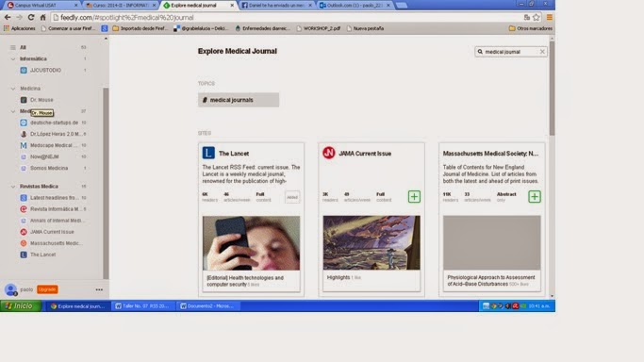Click the main page vertical scrollbar
Image resolution: width=644 pixels, height=362 pixels.
click(552, 89)
